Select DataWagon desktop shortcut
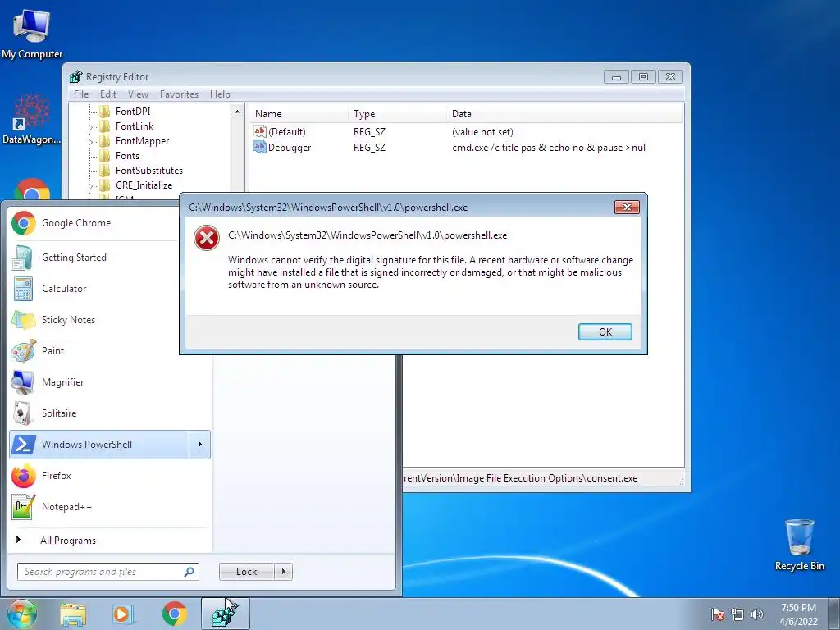This screenshot has width=840, height=630. click(x=32, y=119)
